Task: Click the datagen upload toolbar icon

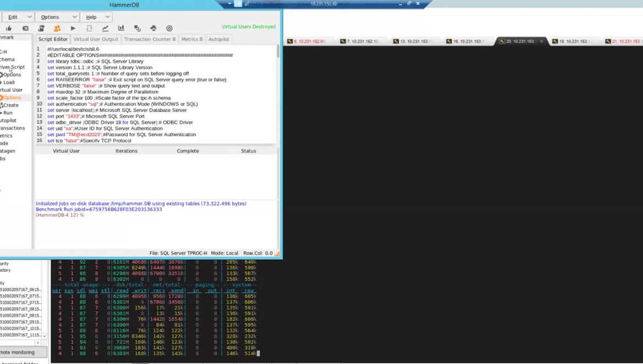Action: coord(153,28)
